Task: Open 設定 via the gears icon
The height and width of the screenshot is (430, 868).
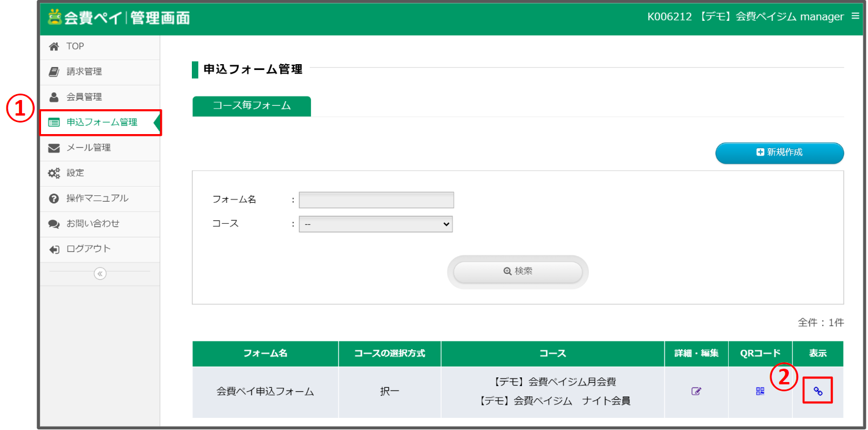Action: pyautogui.click(x=54, y=173)
